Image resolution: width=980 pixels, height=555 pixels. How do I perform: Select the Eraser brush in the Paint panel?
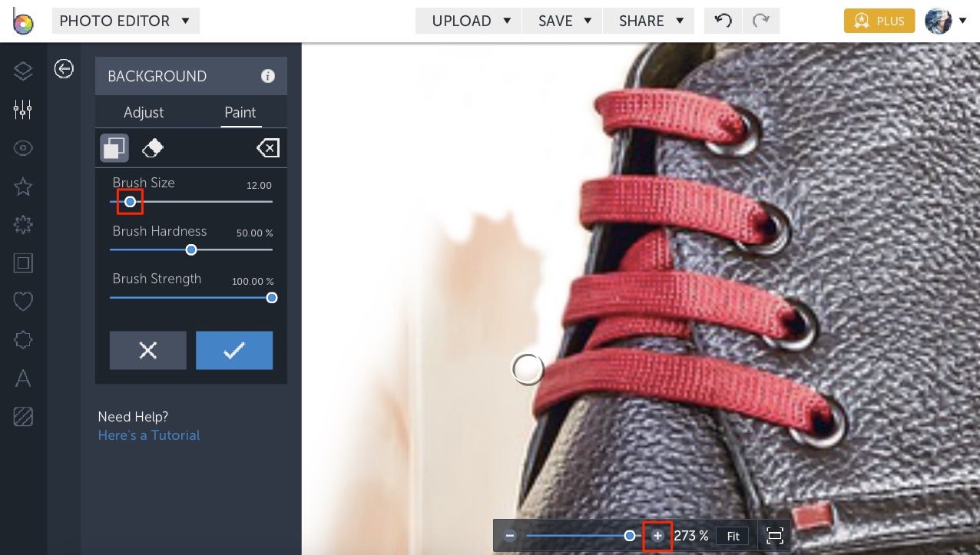pyautogui.click(x=151, y=147)
